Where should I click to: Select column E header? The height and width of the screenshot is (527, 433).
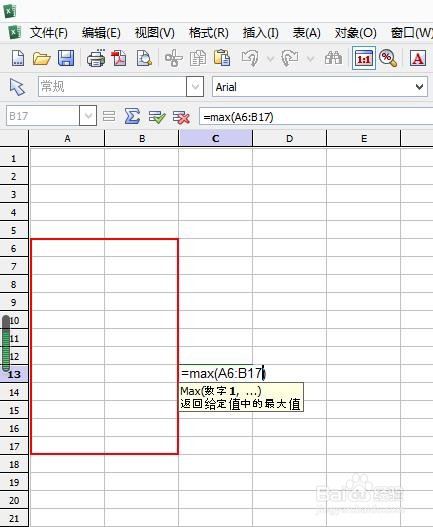click(364, 138)
